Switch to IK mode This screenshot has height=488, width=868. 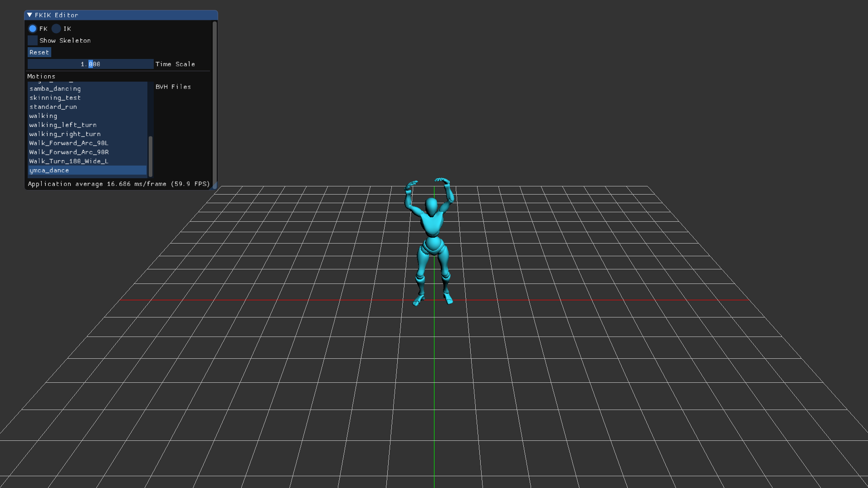tap(56, 29)
